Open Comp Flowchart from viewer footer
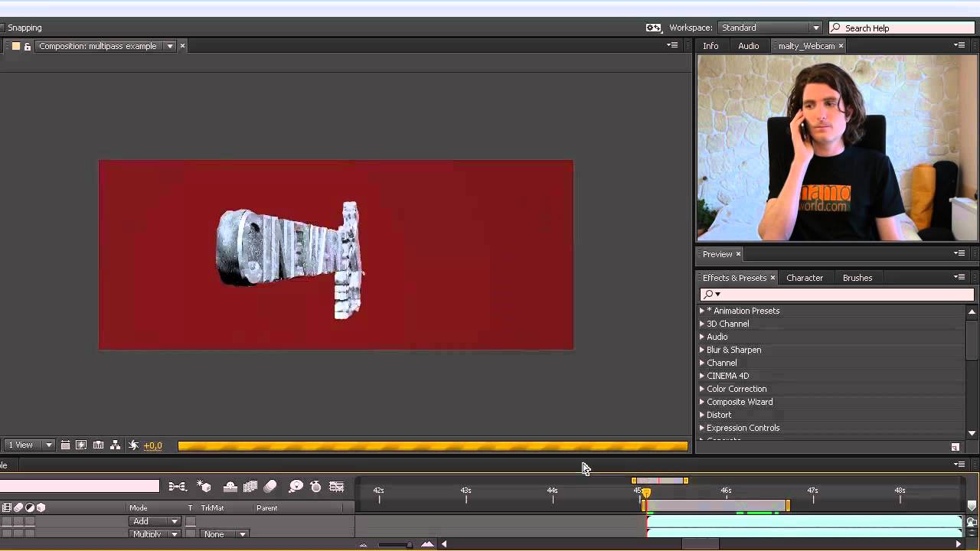Viewport: 980px width, 551px height. click(115, 445)
